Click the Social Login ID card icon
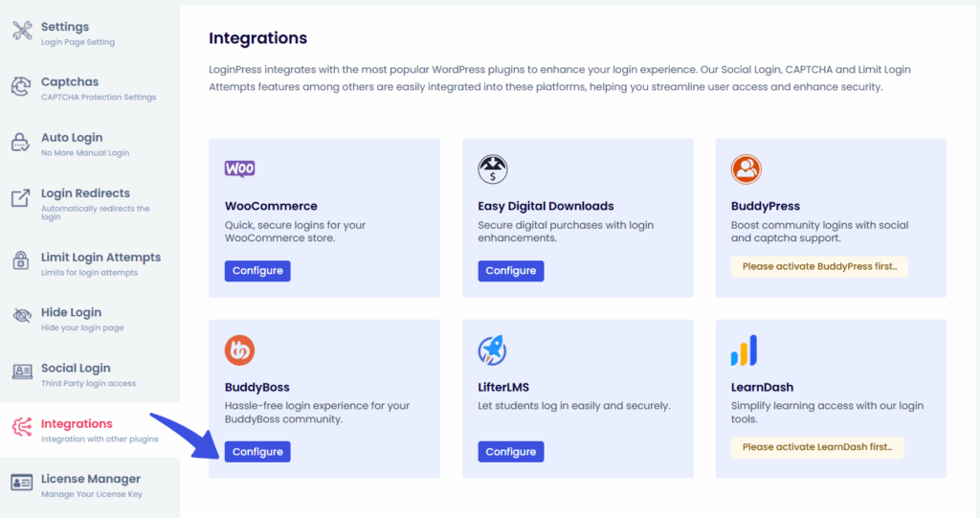 [x=22, y=372]
